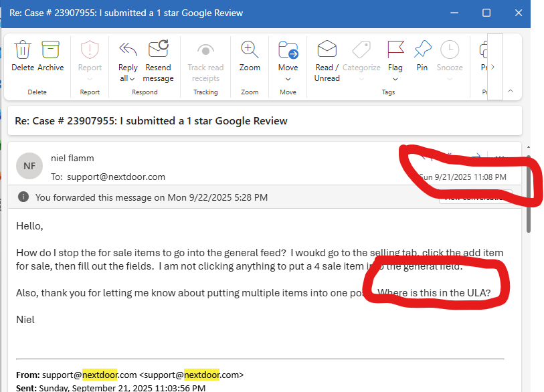Select the NF sender avatar

tap(29, 166)
